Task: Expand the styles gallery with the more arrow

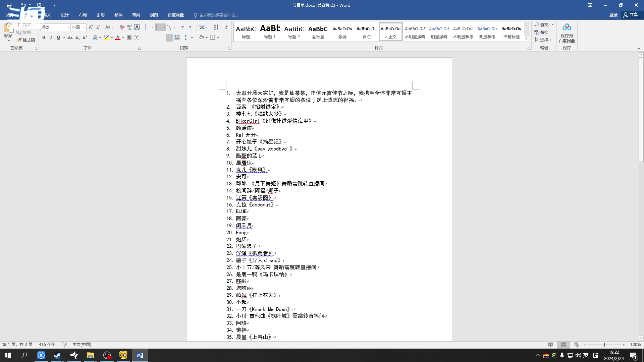Action: coord(526,39)
